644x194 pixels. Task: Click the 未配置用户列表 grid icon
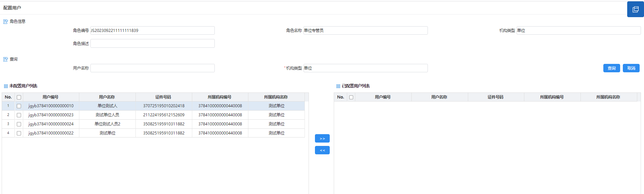6,86
